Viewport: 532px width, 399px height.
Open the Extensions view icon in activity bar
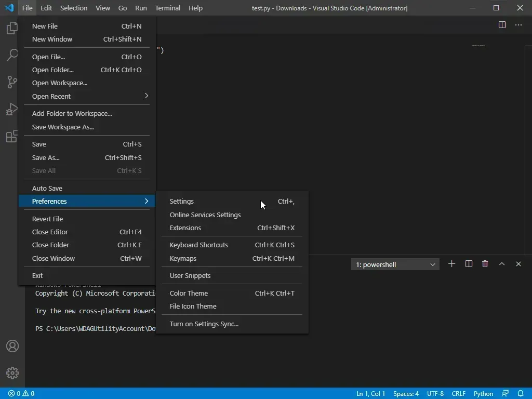tap(12, 137)
